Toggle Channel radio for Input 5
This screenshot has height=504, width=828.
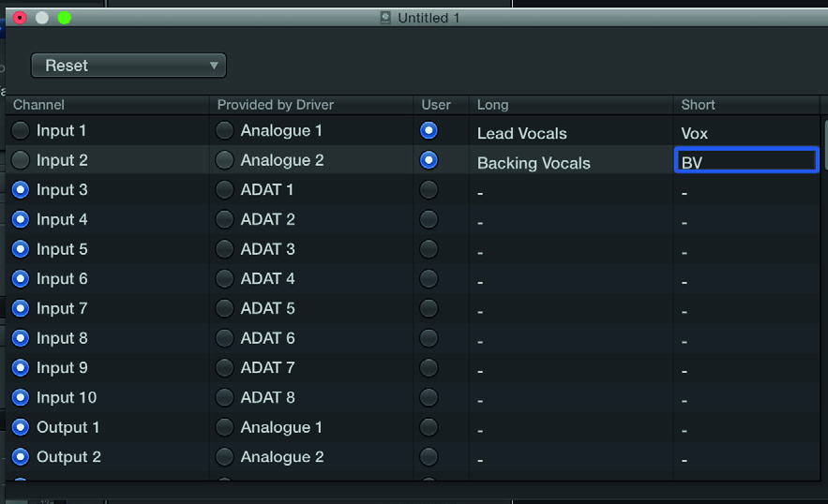click(x=21, y=248)
